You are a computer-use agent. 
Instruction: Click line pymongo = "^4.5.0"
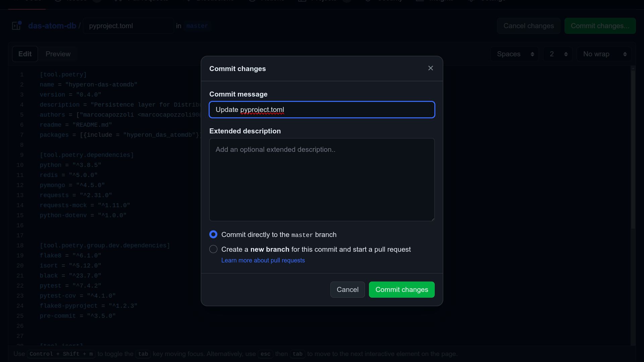pyautogui.click(x=72, y=185)
